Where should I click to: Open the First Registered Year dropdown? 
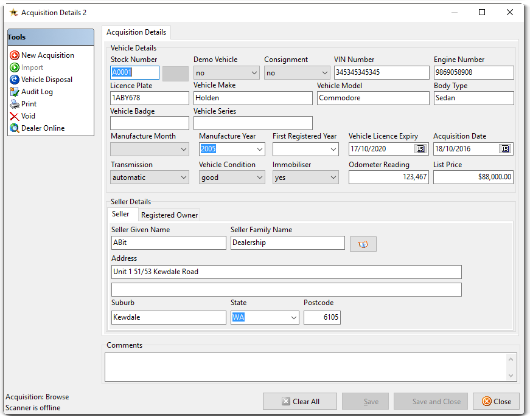[333, 150]
